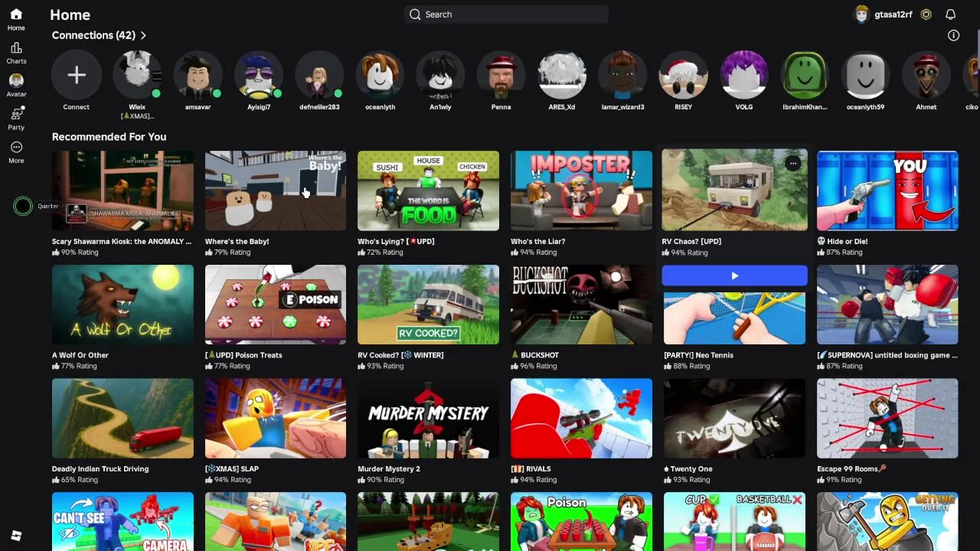This screenshot has height=551, width=980.
Task: Open lamar_wizard3's avatar in connections
Action: pyautogui.click(x=622, y=75)
